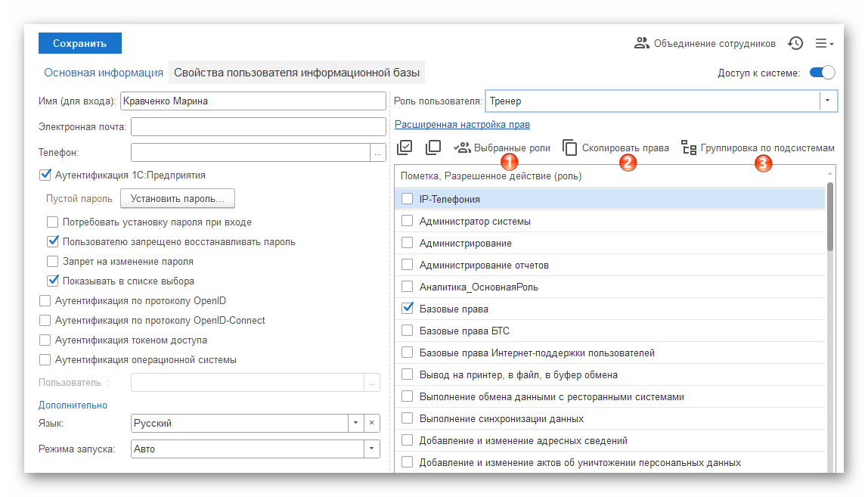This screenshot has width=868, height=497.
Task: Toggle the Доступ к системе switch
Action: point(821,73)
